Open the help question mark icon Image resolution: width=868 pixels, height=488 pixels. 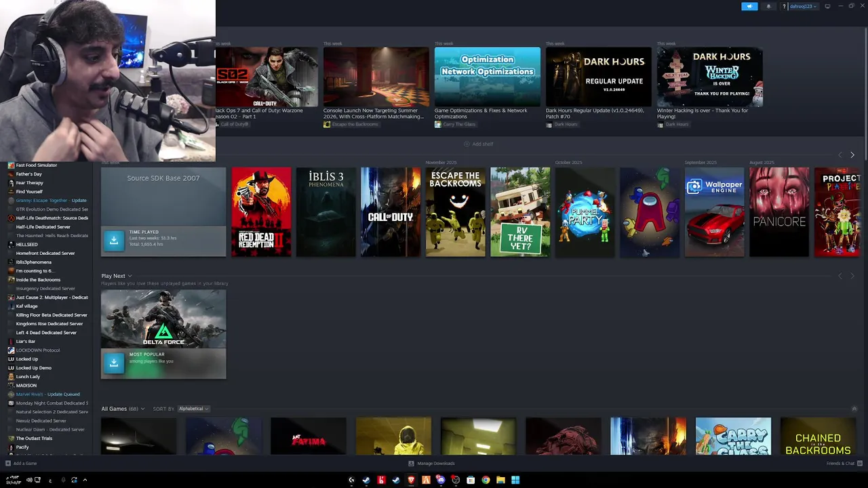pyautogui.click(x=784, y=6)
